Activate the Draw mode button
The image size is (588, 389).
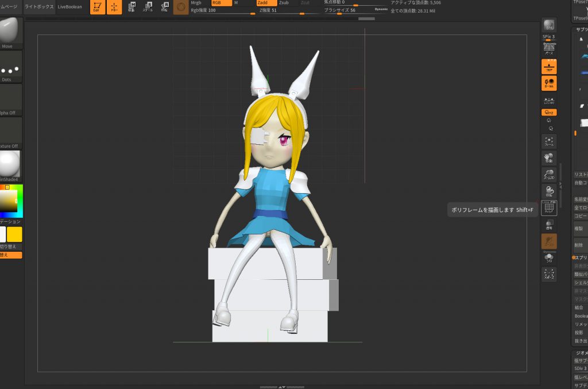[114, 7]
